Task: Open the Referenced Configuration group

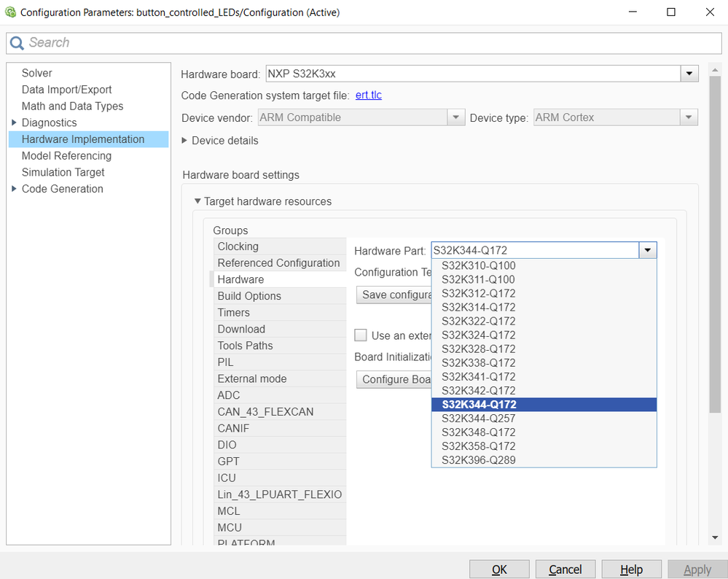Action: point(280,263)
